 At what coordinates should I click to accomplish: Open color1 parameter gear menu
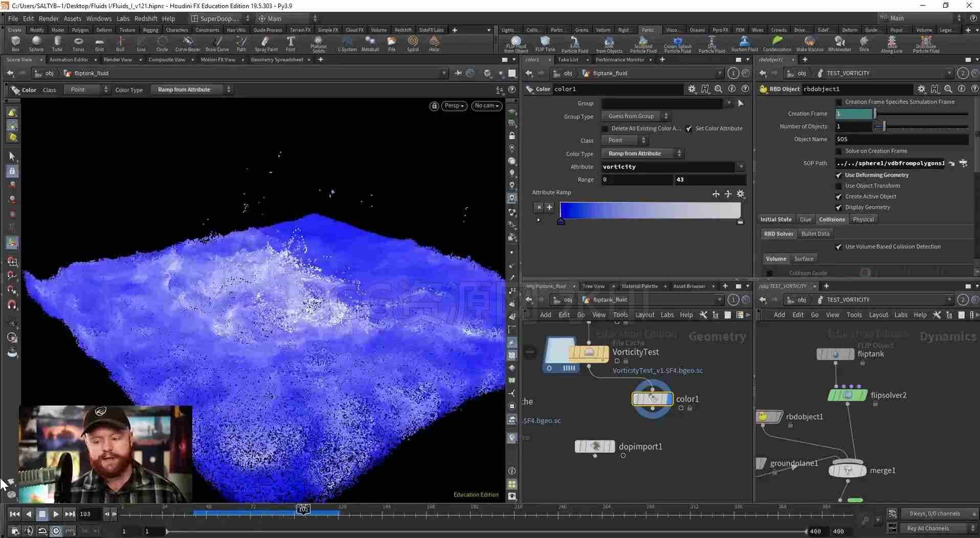(x=692, y=89)
